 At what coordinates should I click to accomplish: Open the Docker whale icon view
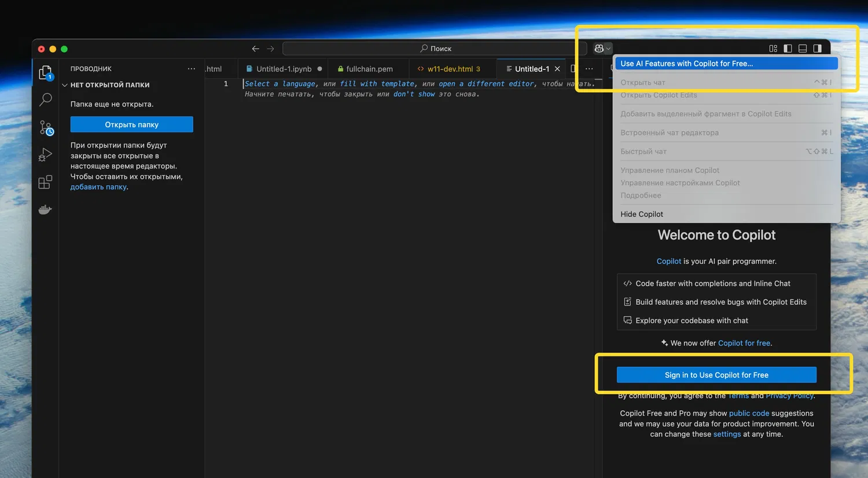point(45,209)
